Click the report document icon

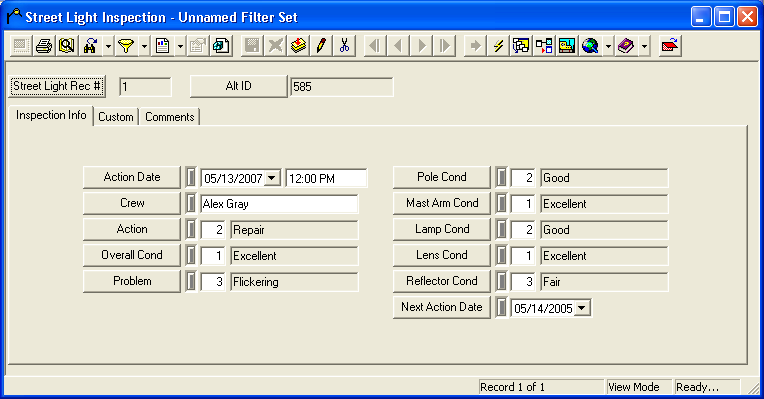pyautogui.click(x=162, y=46)
